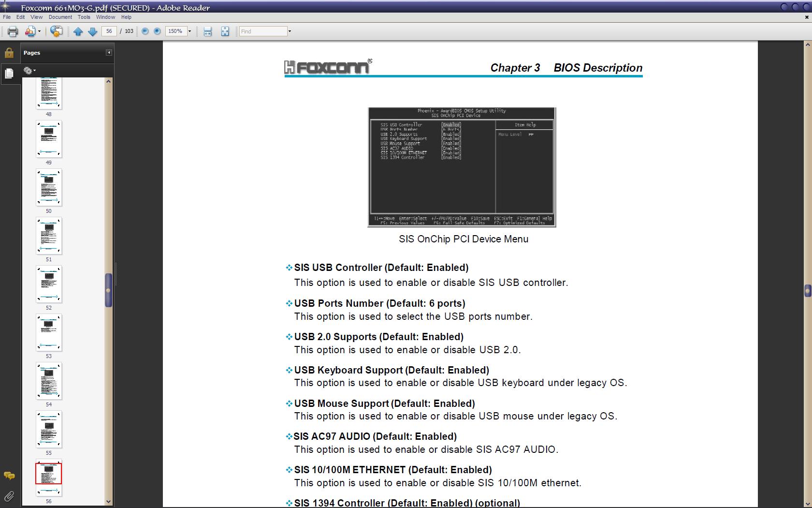Select page 54 thumbnail
Viewport: 812px width, 508px height.
(49, 381)
